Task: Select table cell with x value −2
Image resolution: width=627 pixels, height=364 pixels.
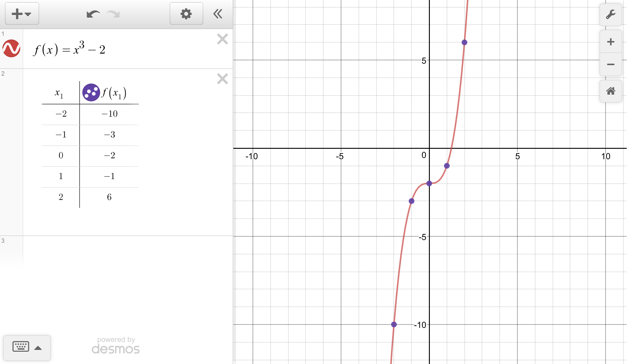Action: coord(61,114)
